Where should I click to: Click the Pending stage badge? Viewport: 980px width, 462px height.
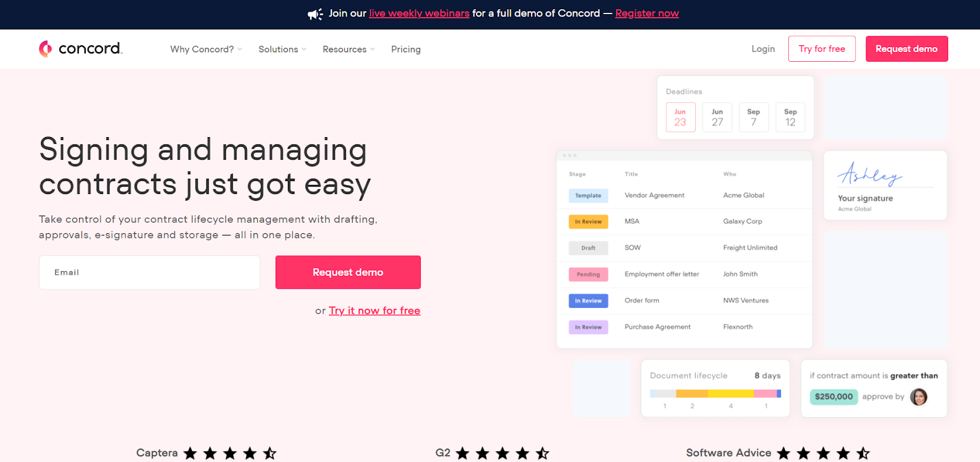pyautogui.click(x=588, y=274)
